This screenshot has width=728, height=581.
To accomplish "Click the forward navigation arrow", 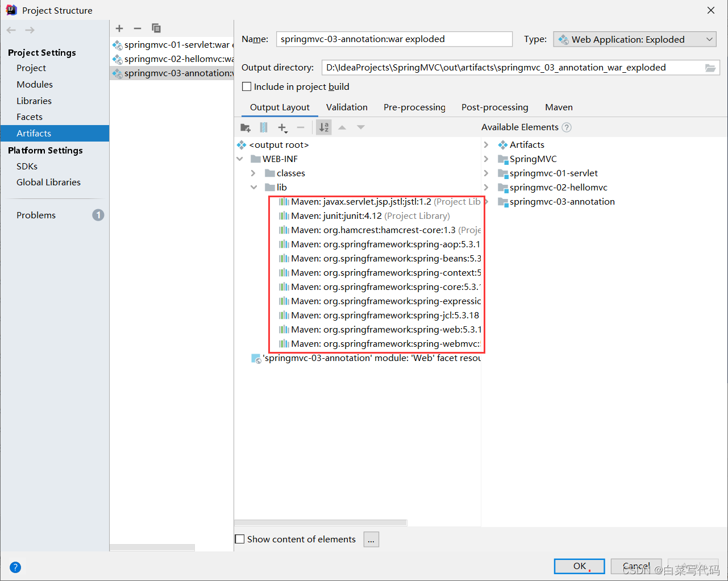I will click(30, 30).
